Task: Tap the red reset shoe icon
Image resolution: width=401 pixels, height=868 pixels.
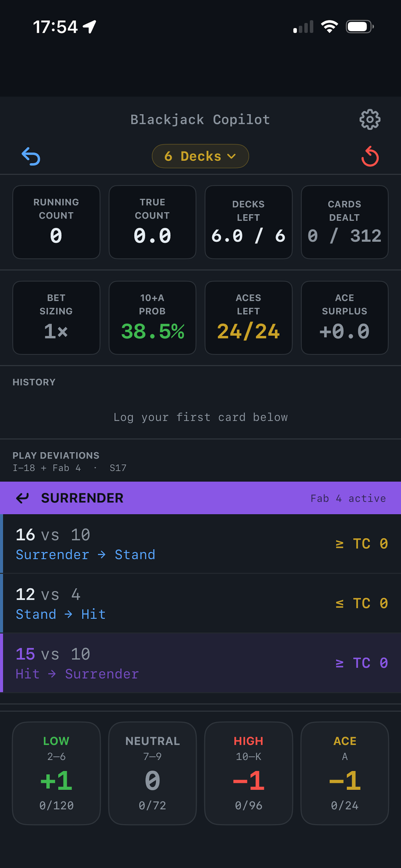Action: 370,156
